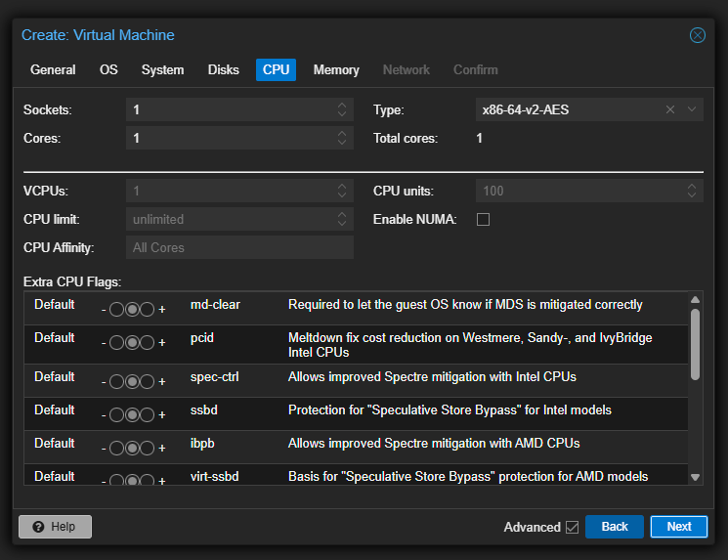Click the Cores spinner arrows
The height and width of the screenshot is (560, 728).
click(x=341, y=139)
